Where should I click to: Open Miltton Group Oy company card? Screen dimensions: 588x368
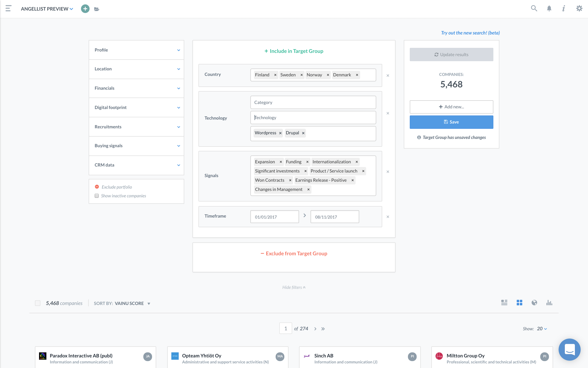[x=492, y=357]
